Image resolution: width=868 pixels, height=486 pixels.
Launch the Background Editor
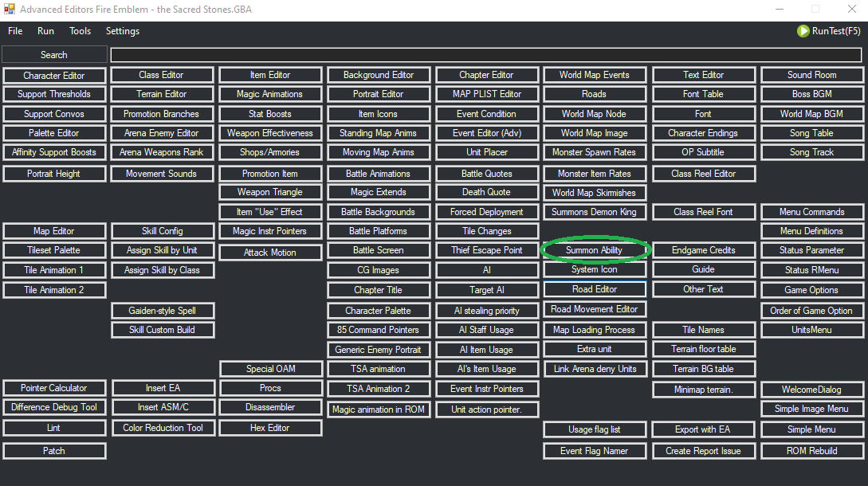point(378,75)
